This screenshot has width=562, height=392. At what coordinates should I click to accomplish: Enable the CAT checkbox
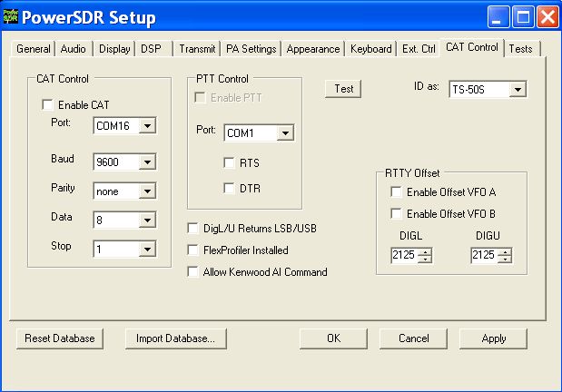point(48,105)
